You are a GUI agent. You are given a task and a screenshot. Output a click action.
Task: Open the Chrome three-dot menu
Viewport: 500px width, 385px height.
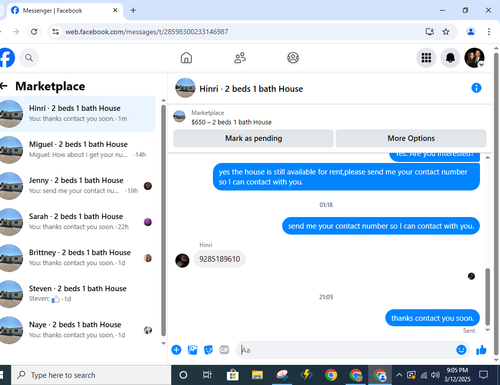click(489, 32)
